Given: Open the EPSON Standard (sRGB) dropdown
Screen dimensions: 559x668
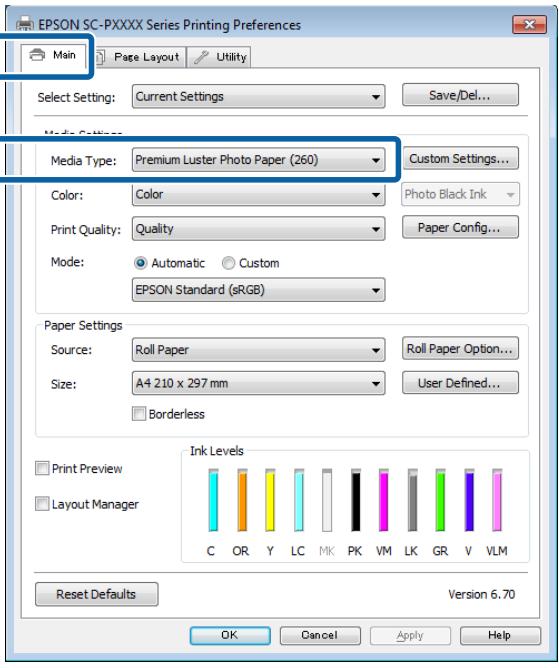Looking at the screenshot, I should pos(258,290).
